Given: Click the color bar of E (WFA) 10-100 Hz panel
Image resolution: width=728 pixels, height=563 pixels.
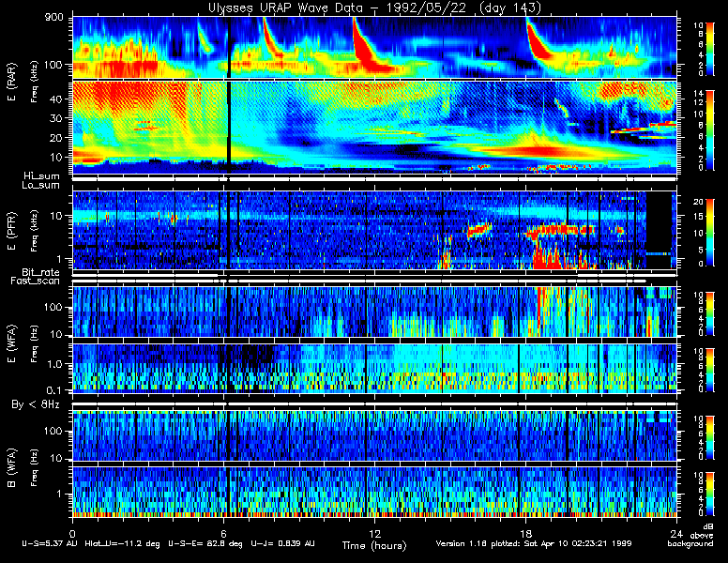Looking at the screenshot, I should tap(710, 313).
